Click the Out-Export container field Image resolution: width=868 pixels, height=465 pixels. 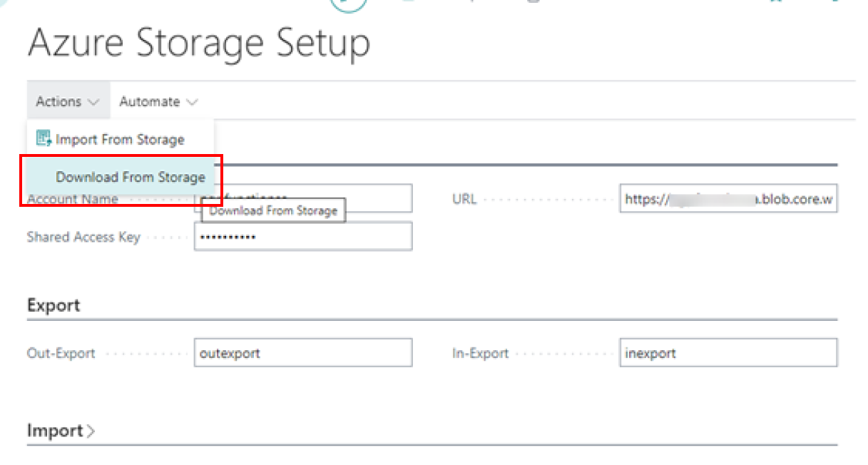point(302,353)
